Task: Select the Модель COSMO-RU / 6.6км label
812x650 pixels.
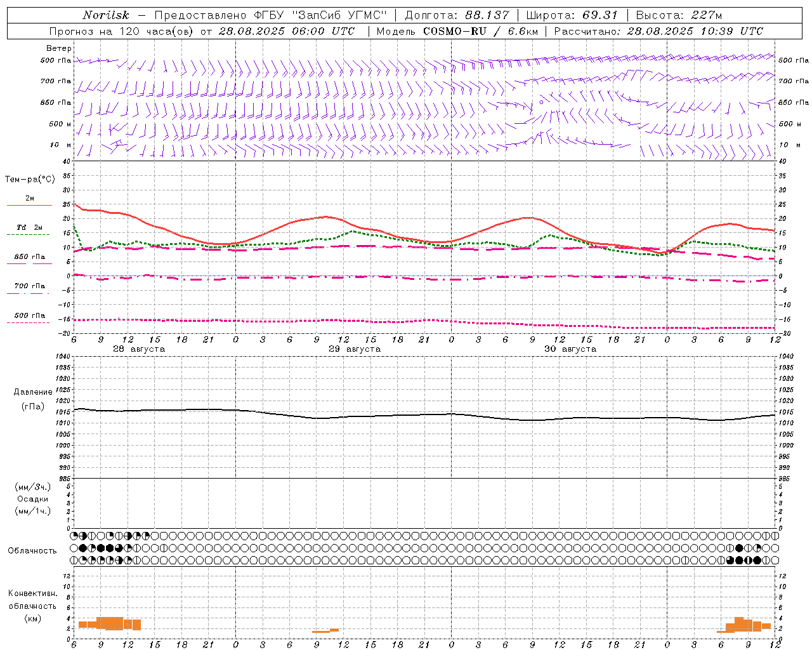Action: click(x=457, y=31)
